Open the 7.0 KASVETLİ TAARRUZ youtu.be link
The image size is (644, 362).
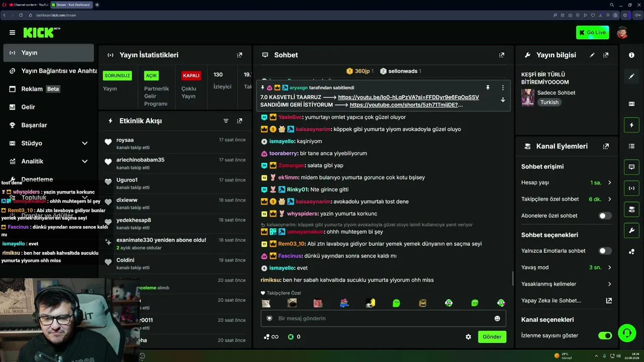(409, 97)
